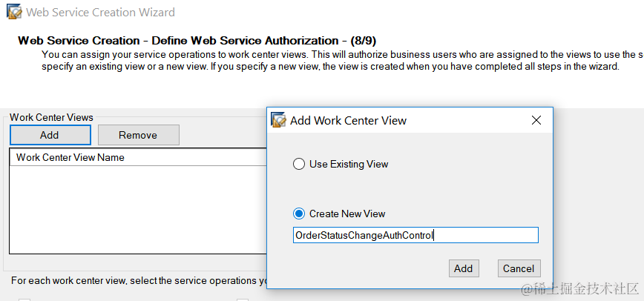644x301 pixels.
Task: Click the Add Work Center View title text
Action: [x=348, y=121]
